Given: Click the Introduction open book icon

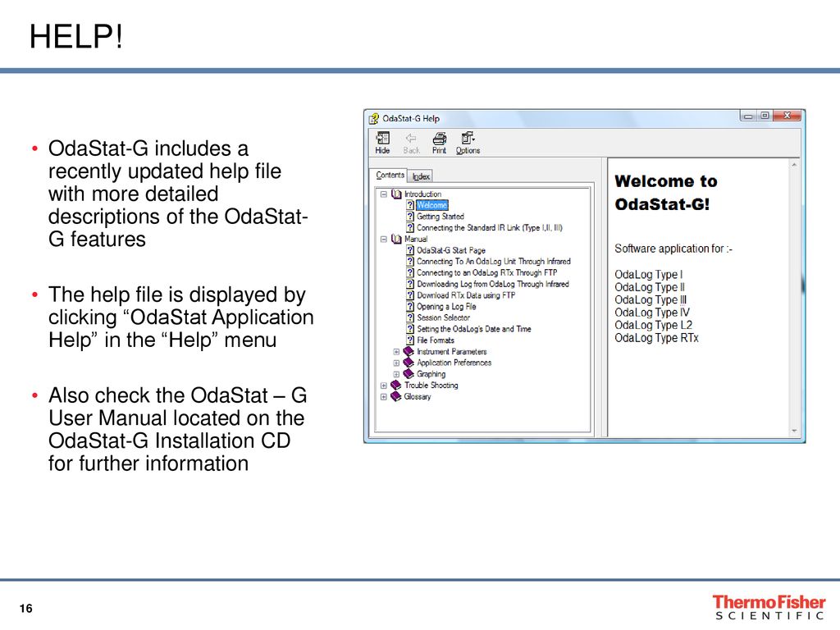Looking at the screenshot, I should click(x=396, y=194).
